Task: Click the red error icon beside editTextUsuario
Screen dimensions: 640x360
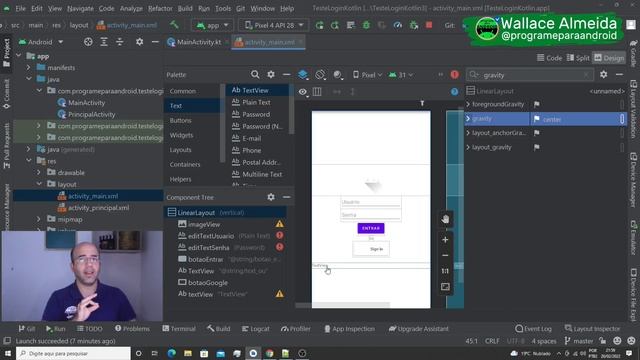Action: 280,235
